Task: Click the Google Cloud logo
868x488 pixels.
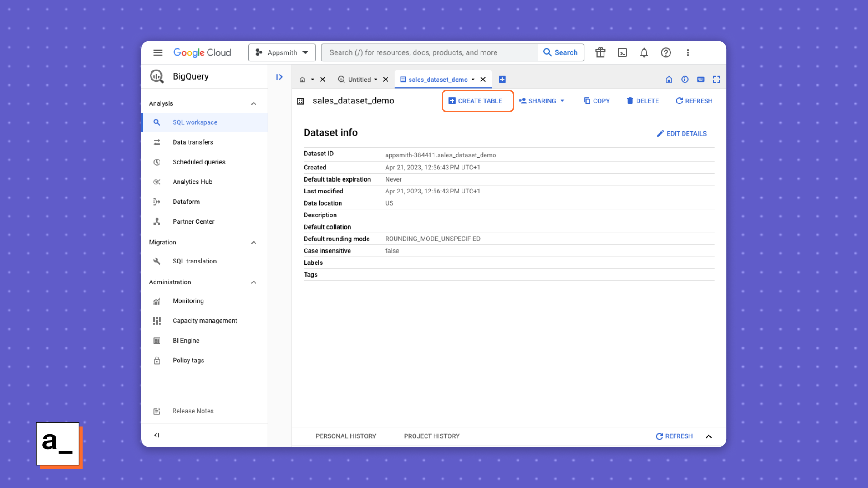Action: click(x=202, y=52)
